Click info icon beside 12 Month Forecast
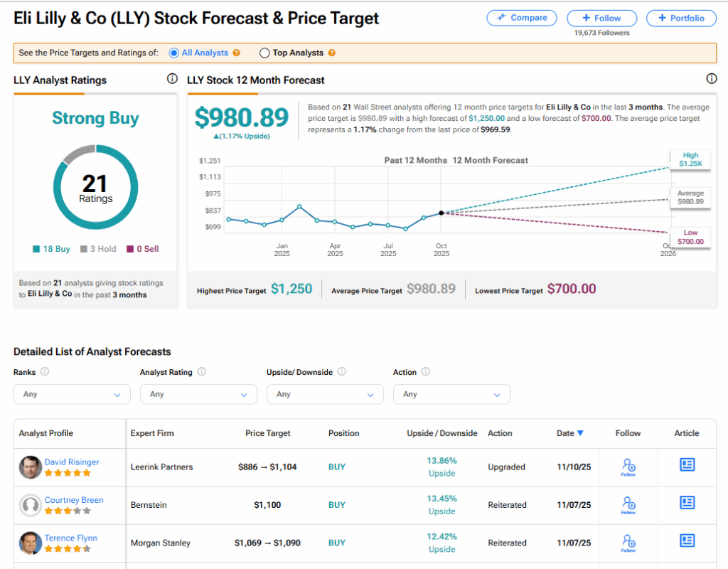Viewport: 728px width, 569px height. point(711,79)
